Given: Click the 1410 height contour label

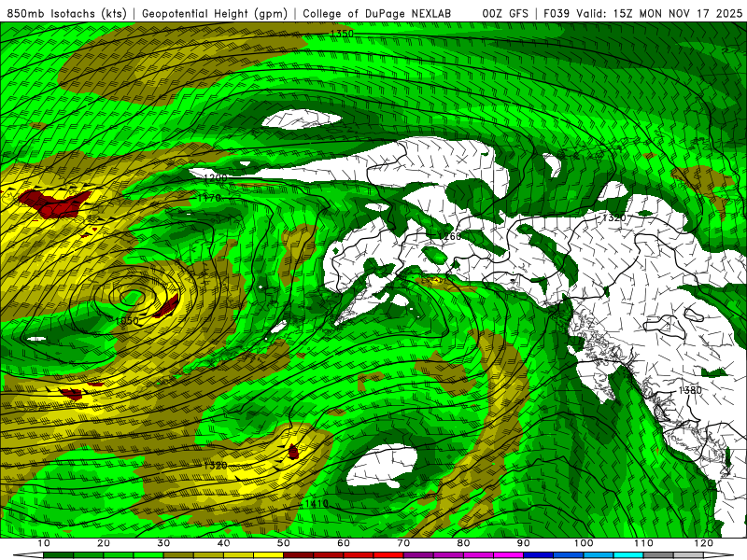Looking at the screenshot, I should coord(317,503).
